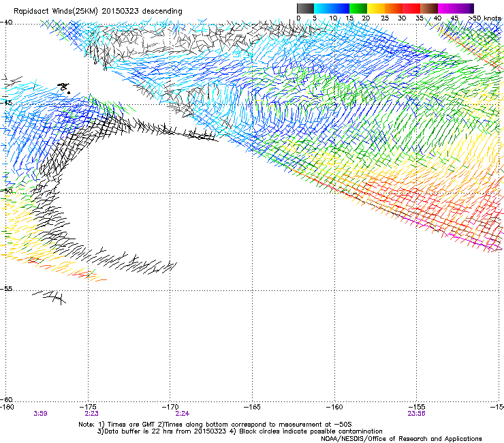Viewport: 504px width, 443px height.
Task: Click the purple 23:56 swath time label
Action: click(417, 414)
